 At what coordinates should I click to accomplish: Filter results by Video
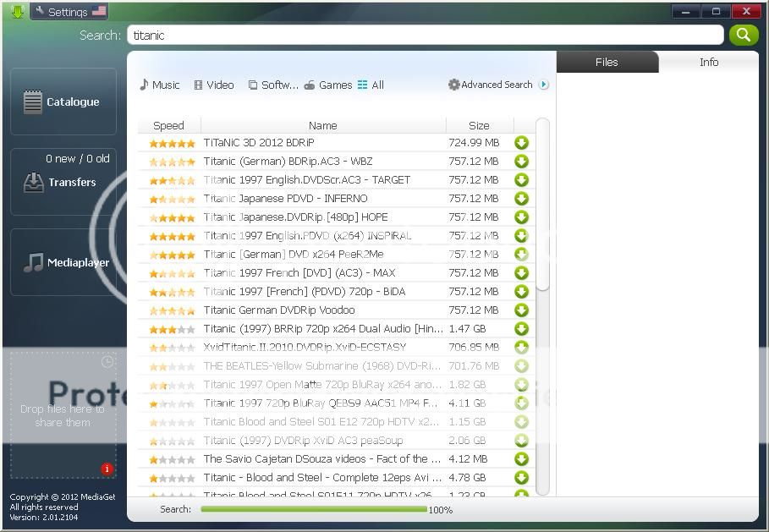tap(213, 85)
